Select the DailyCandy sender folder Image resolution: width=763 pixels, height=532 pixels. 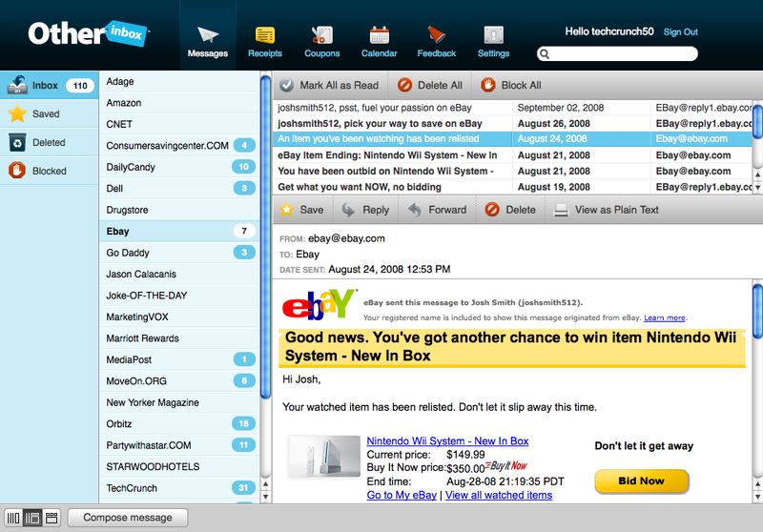click(x=179, y=167)
